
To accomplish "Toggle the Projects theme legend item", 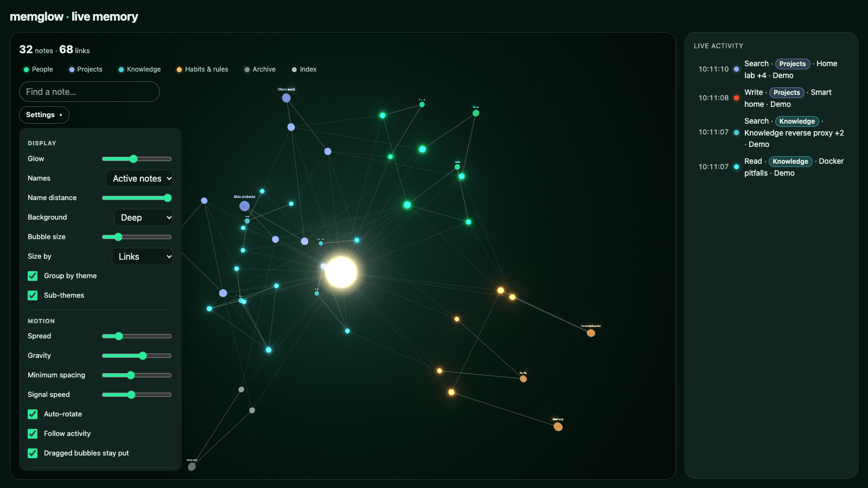I will (x=86, y=69).
